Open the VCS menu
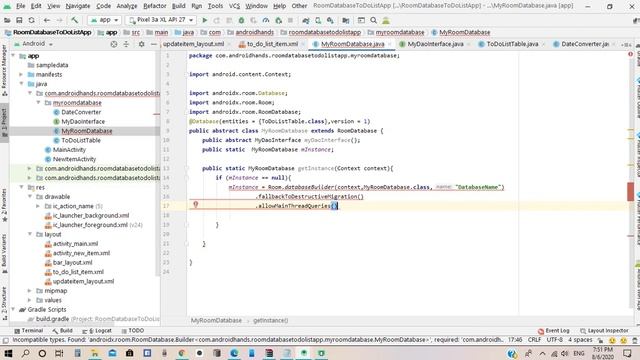Viewport: 640px width, 360px height. pyautogui.click(x=234, y=6)
